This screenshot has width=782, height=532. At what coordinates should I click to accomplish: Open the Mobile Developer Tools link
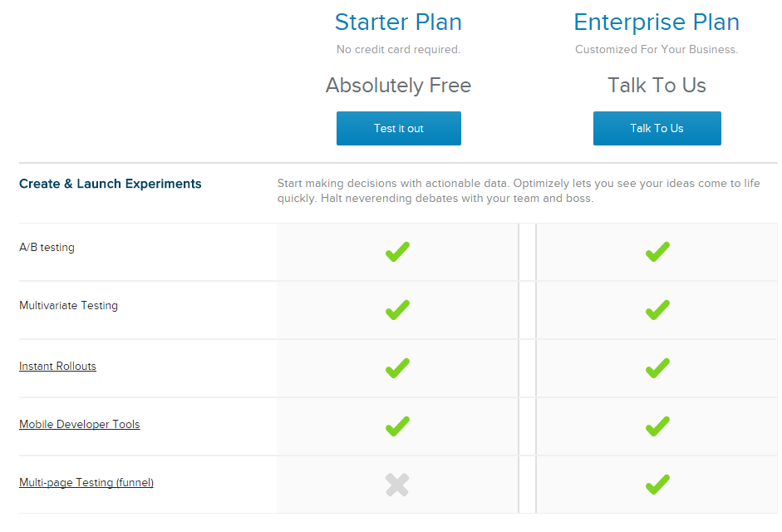click(x=79, y=425)
